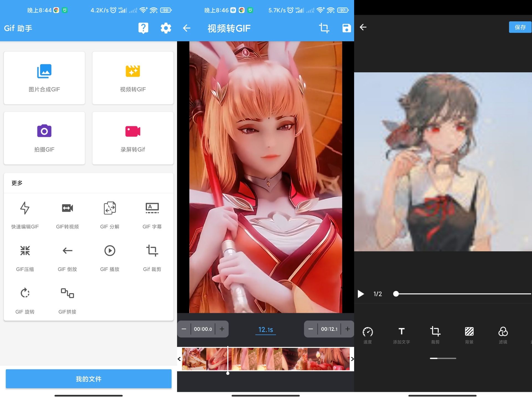Go back from 视频转GIF screen

click(x=187, y=28)
